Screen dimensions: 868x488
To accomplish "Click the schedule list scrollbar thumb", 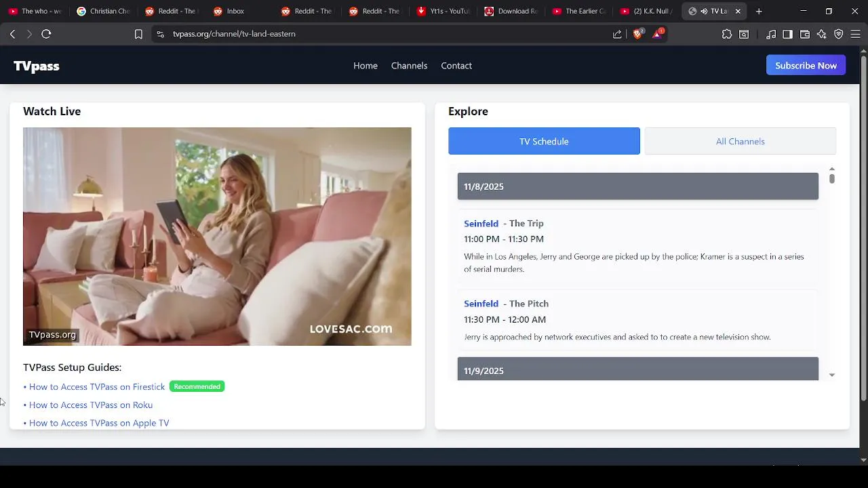I will [831, 178].
